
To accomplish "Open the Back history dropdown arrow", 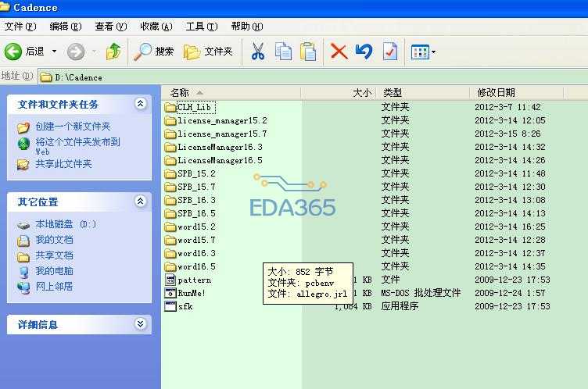I will click(x=54, y=52).
